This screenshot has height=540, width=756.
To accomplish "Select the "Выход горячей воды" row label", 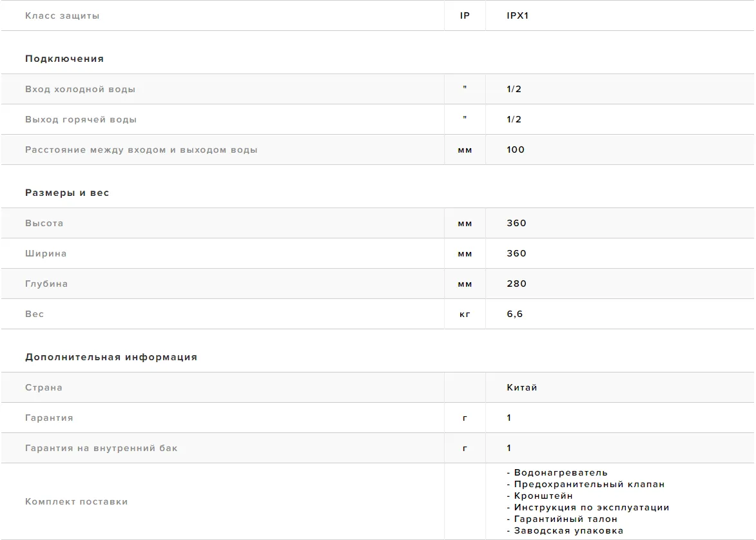I will [81, 119].
